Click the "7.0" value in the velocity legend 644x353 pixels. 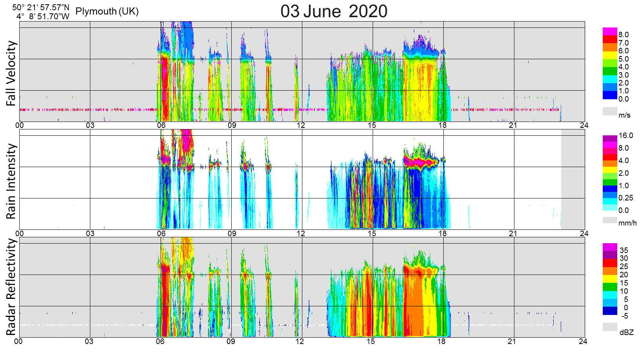coord(624,43)
